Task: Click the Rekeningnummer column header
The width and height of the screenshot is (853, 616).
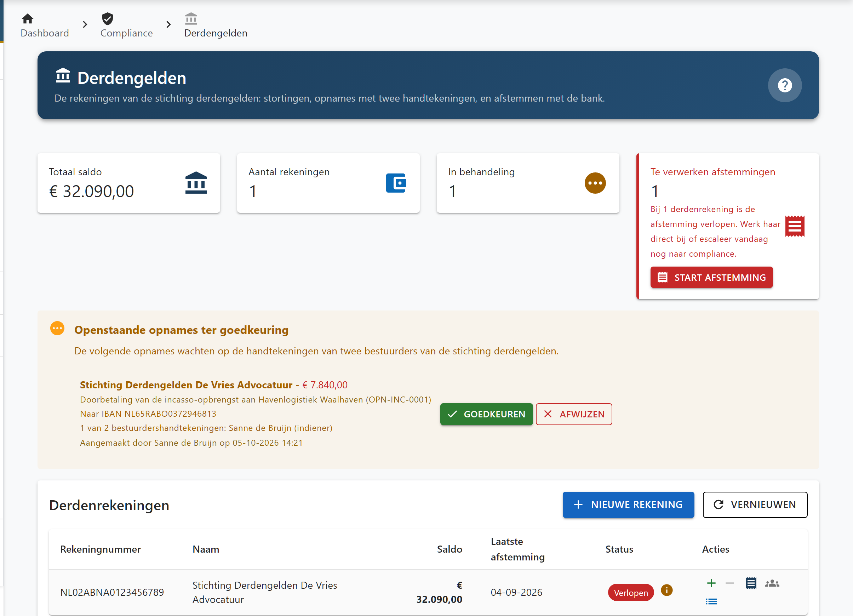Action: [101, 549]
